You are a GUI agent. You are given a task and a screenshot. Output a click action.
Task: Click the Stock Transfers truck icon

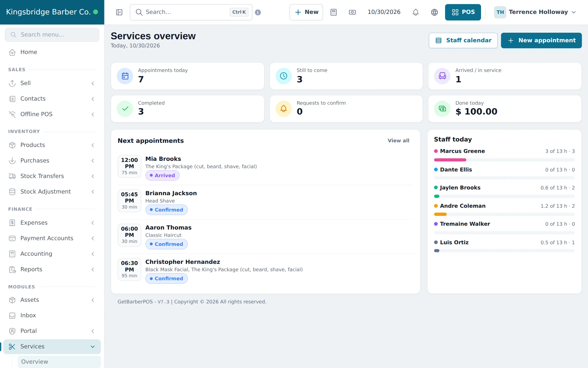click(12, 176)
